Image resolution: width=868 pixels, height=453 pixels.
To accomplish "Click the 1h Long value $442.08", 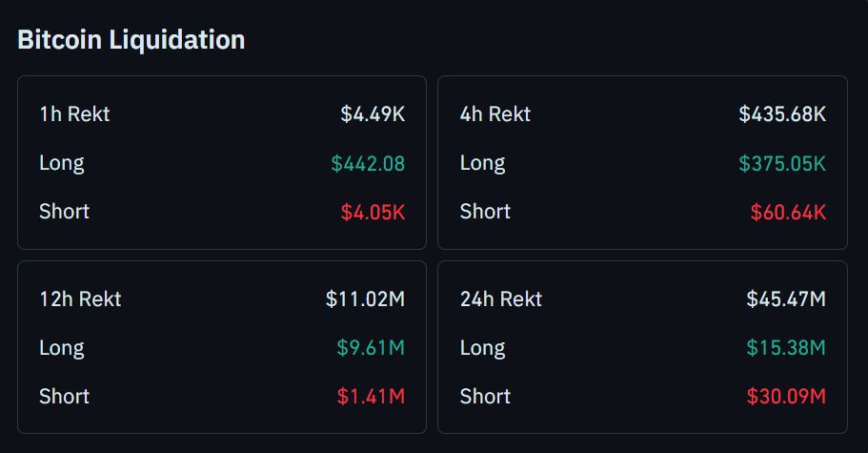I will (368, 163).
